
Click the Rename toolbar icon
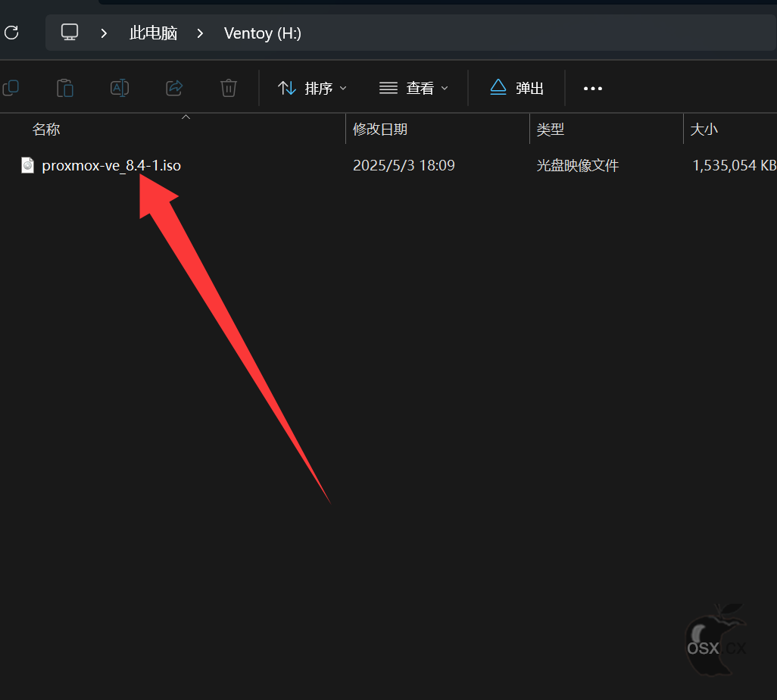coord(120,88)
